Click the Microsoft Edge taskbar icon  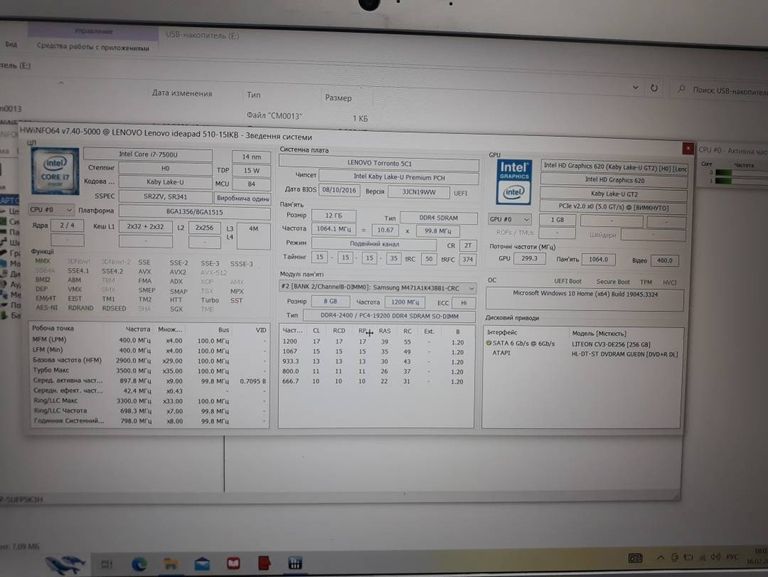pyautogui.click(x=140, y=563)
